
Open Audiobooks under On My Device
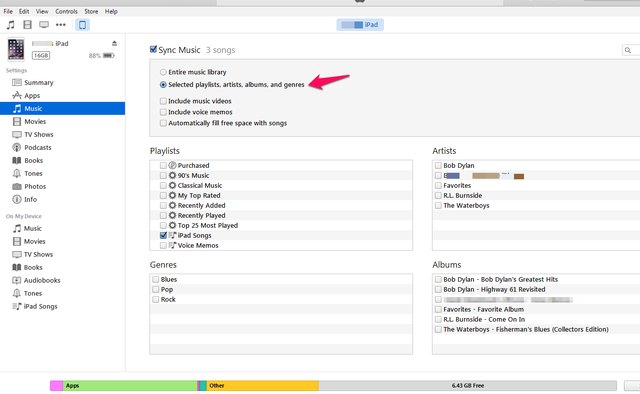pos(42,280)
